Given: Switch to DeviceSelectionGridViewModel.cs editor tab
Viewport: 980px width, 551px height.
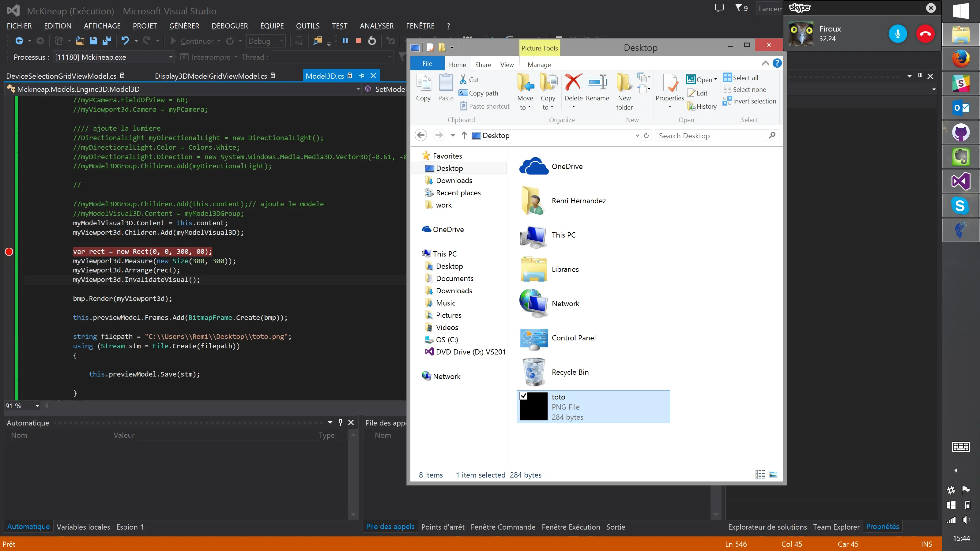Looking at the screenshot, I should pos(61,76).
